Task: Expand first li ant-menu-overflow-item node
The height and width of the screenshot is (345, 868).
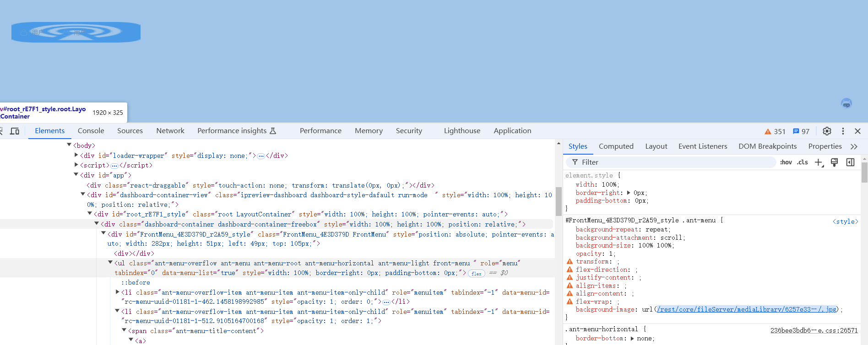Action: coord(117,291)
